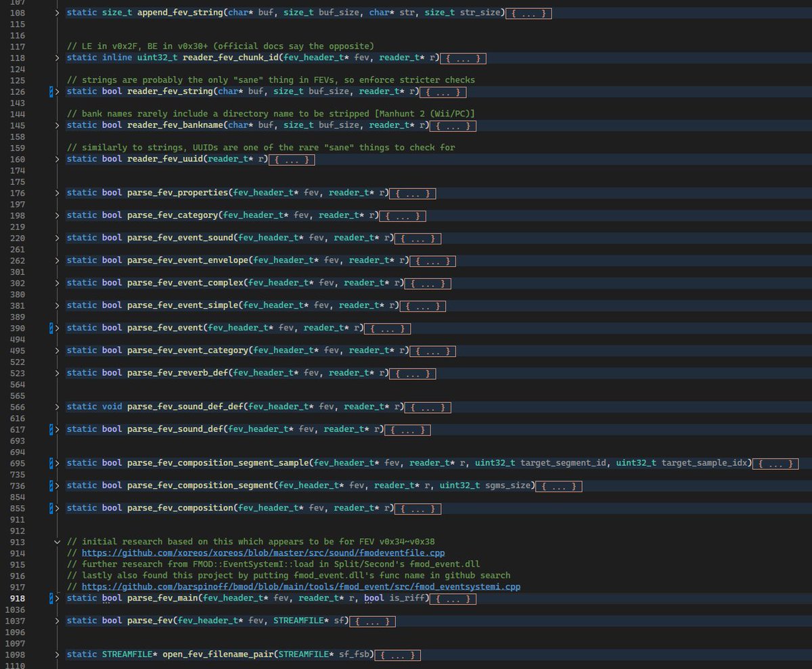Click the git marker beside parse_fev_composition_segment_sample

point(51,463)
